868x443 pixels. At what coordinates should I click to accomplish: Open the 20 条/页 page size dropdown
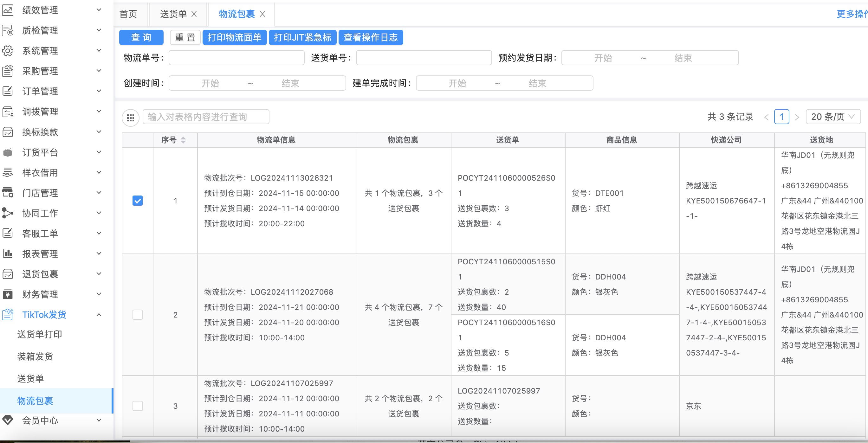[x=832, y=117]
